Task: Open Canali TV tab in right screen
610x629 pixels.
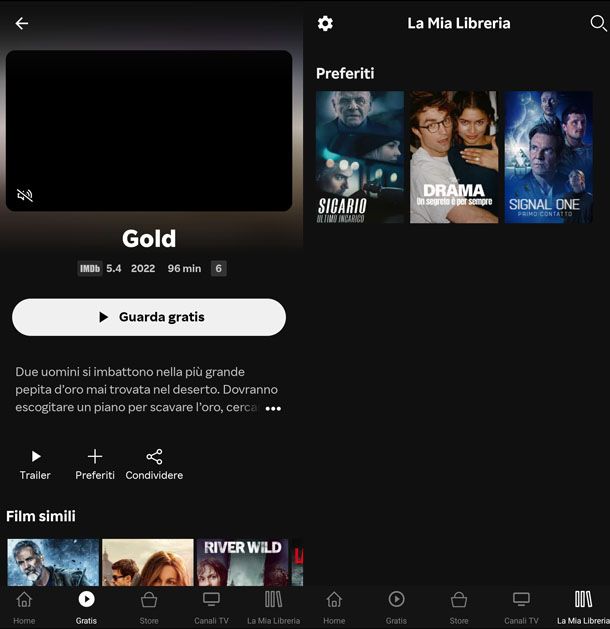Action: [521, 608]
